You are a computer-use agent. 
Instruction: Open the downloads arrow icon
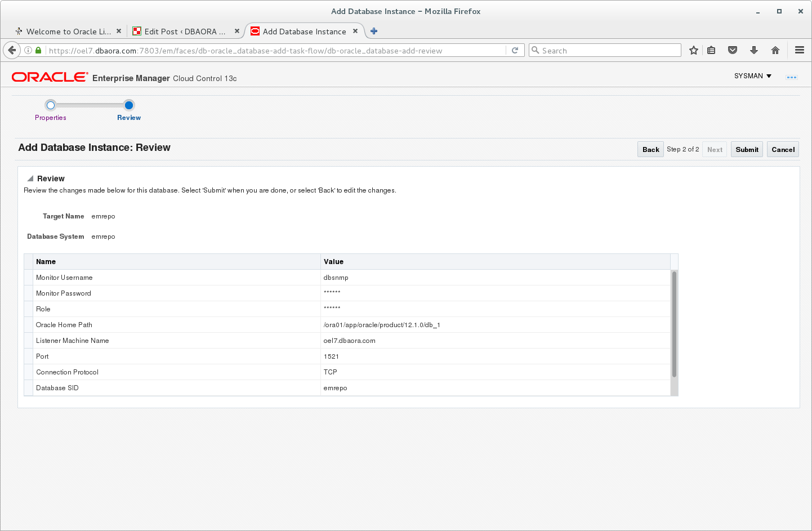(x=754, y=50)
